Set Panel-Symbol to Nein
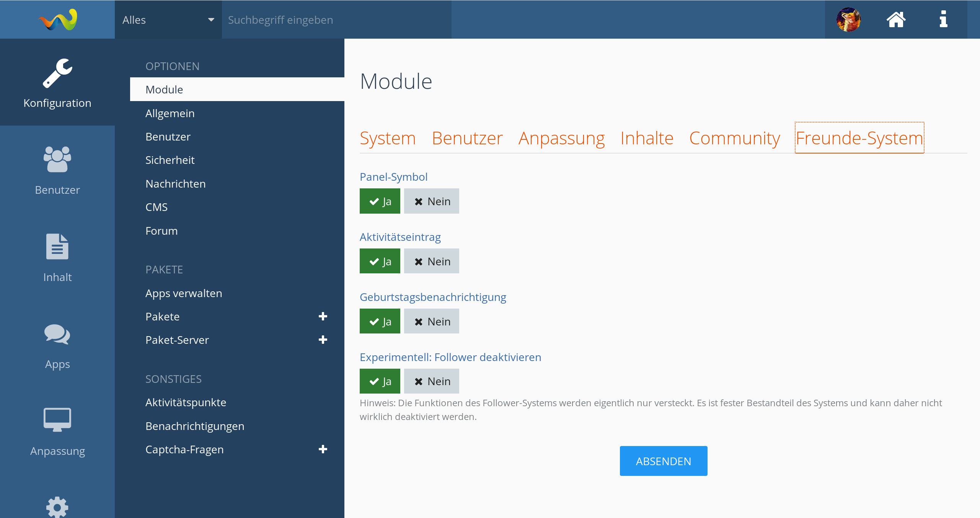 tap(431, 201)
